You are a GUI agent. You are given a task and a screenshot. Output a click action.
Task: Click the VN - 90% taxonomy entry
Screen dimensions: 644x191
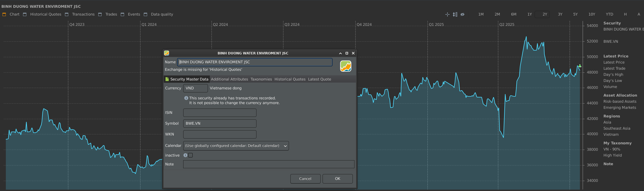click(612, 149)
